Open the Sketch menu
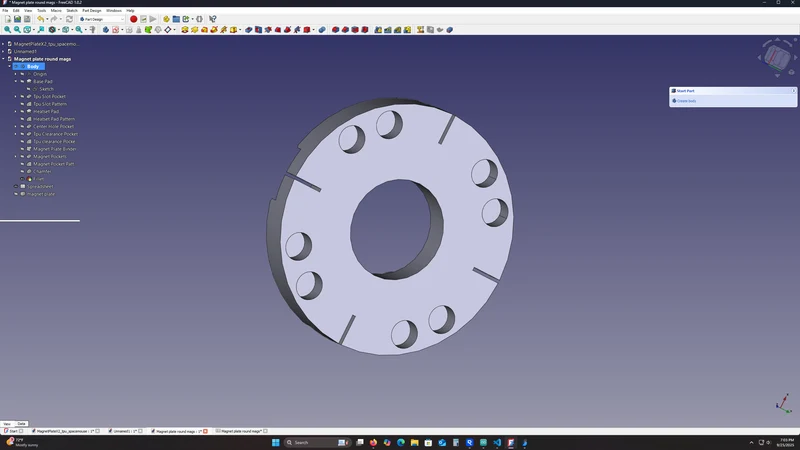800x450 pixels. 72,10
